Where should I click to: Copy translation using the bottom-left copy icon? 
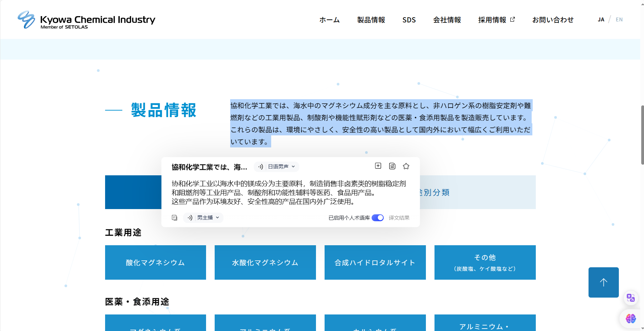coord(175,218)
